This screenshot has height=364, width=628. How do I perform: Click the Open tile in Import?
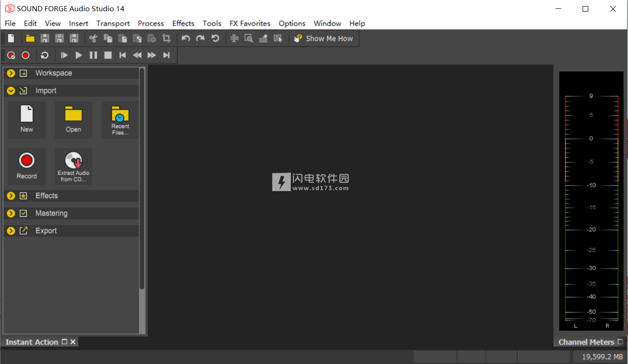pos(73,120)
